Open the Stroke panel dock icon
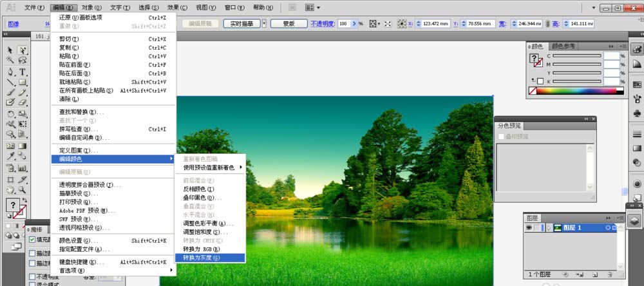The height and width of the screenshot is (286, 644). tap(637, 134)
